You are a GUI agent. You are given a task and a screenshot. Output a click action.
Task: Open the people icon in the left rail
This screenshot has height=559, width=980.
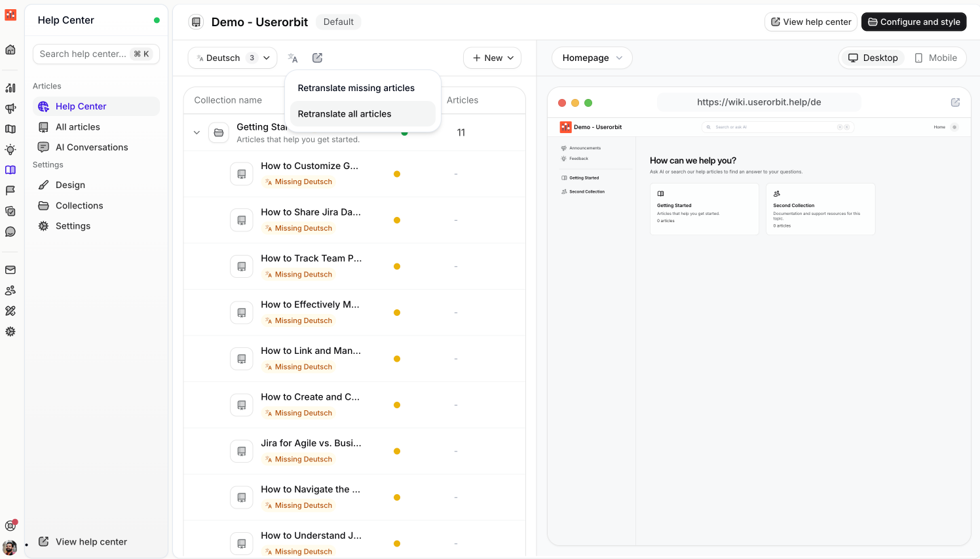[x=10, y=290]
